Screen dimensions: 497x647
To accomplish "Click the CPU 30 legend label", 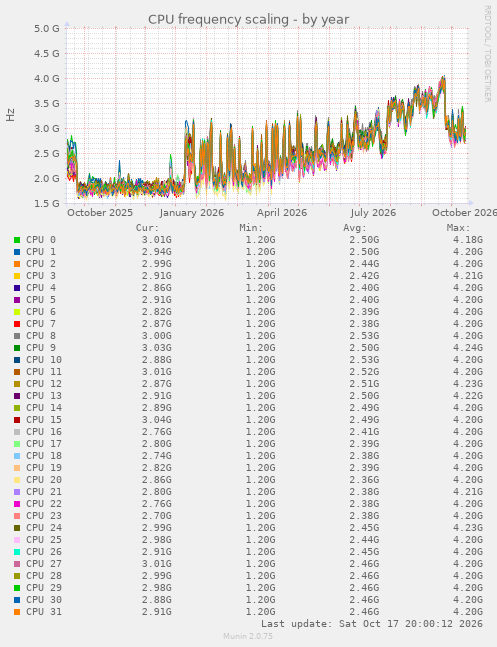I will click(44, 599).
